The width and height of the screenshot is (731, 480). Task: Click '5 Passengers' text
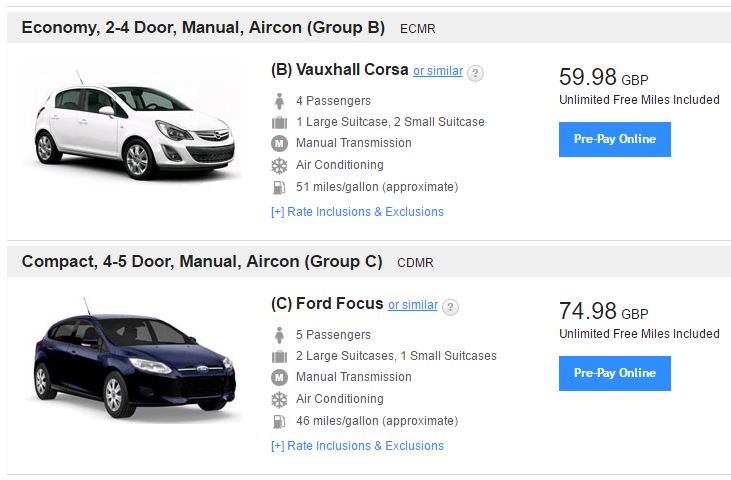tap(333, 335)
